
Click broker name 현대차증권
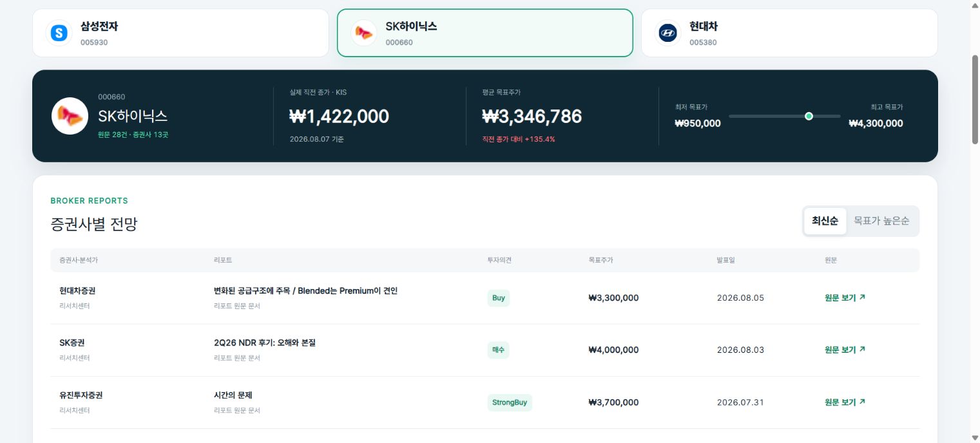coord(77,290)
